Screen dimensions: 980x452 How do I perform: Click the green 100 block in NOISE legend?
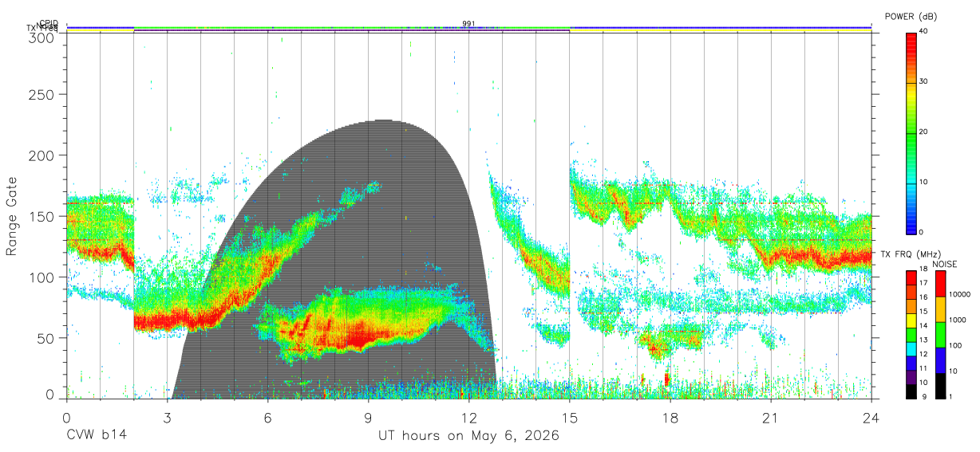tap(939, 334)
